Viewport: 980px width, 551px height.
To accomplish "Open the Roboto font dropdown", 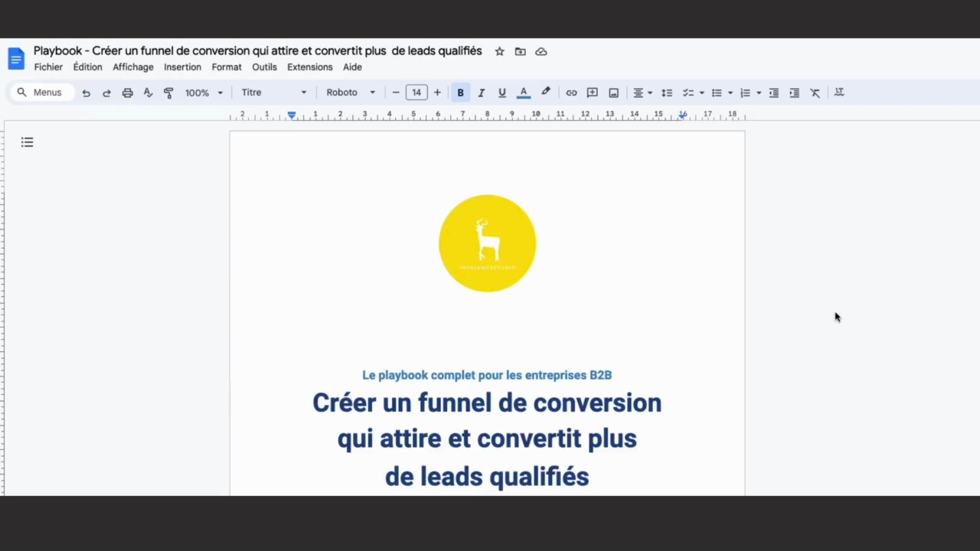I will coord(351,93).
